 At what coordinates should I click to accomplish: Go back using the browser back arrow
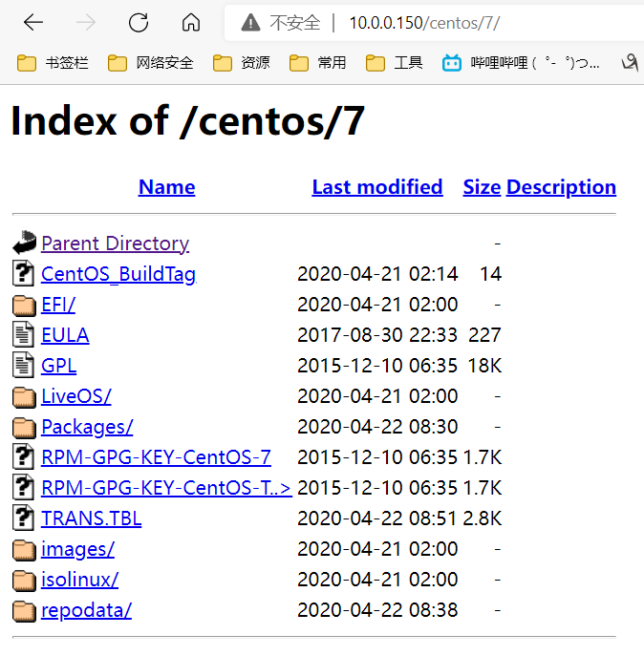click(x=33, y=22)
